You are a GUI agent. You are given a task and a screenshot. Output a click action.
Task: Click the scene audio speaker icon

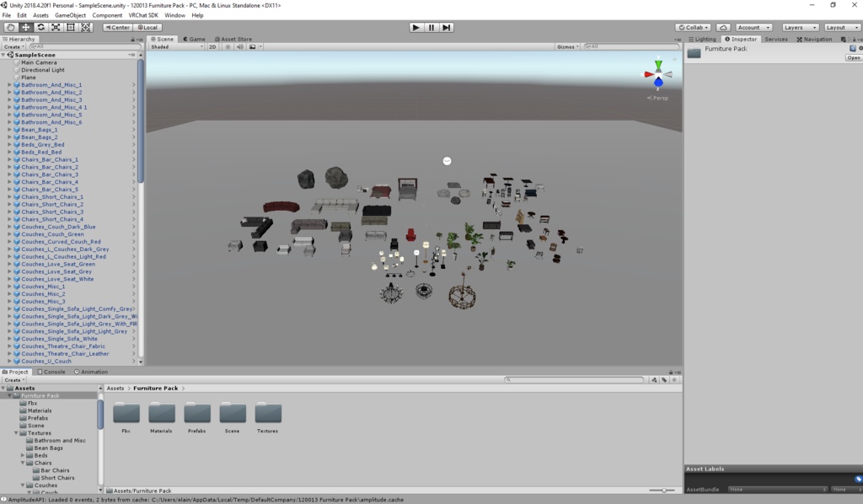[x=241, y=46]
